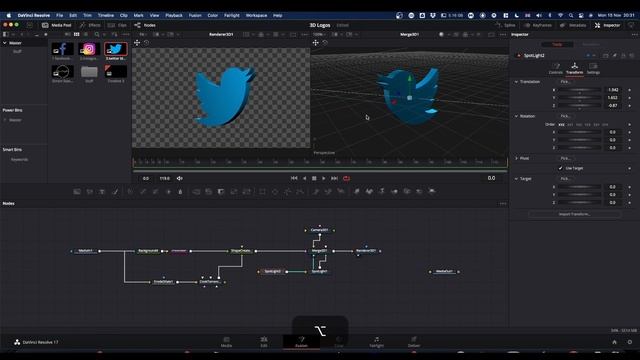Viewport: 640px width, 360px height.
Task: Select XYZ rotation order
Action: pos(561,124)
